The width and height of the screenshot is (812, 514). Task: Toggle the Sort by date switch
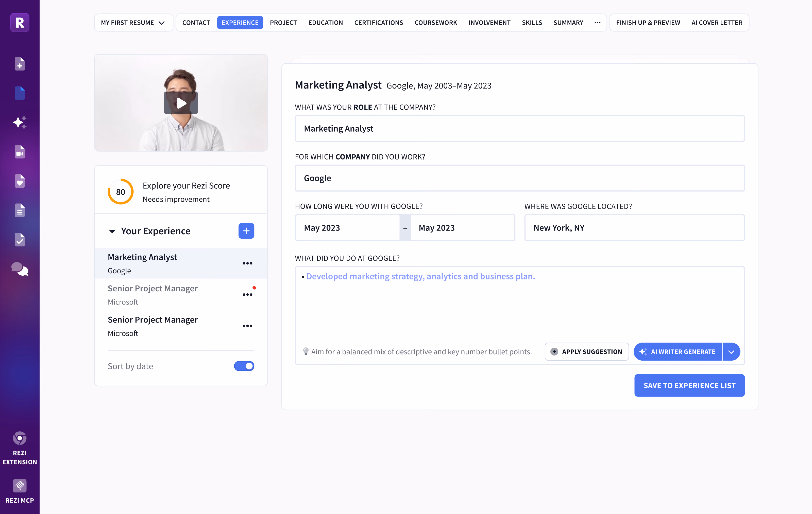pyautogui.click(x=244, y=366)
